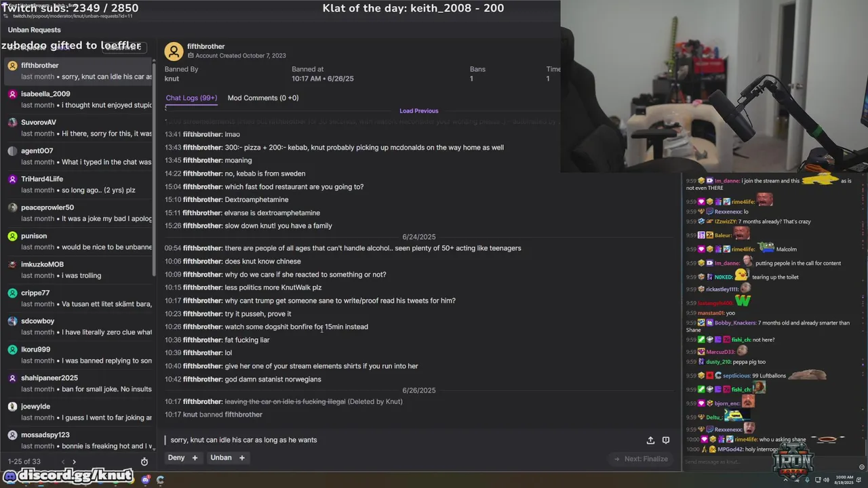Select the Chat Logs (99+) tab
Viewport: 868px width, 488px height.
click(191, 98)
